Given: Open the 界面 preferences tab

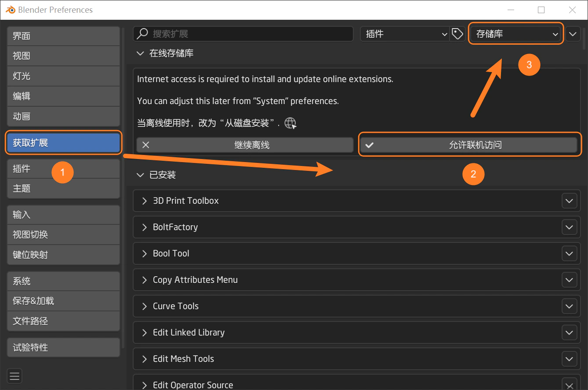Looking at the screenshot, I should coord(63,36).
